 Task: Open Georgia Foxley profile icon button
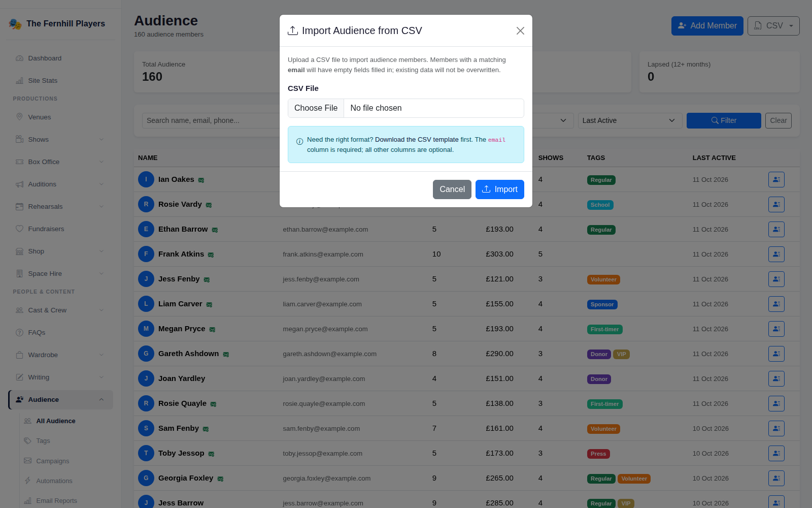click(776, 478)
